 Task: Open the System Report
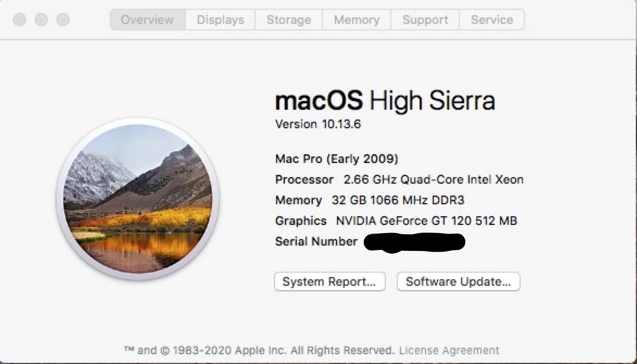[329, 282]
